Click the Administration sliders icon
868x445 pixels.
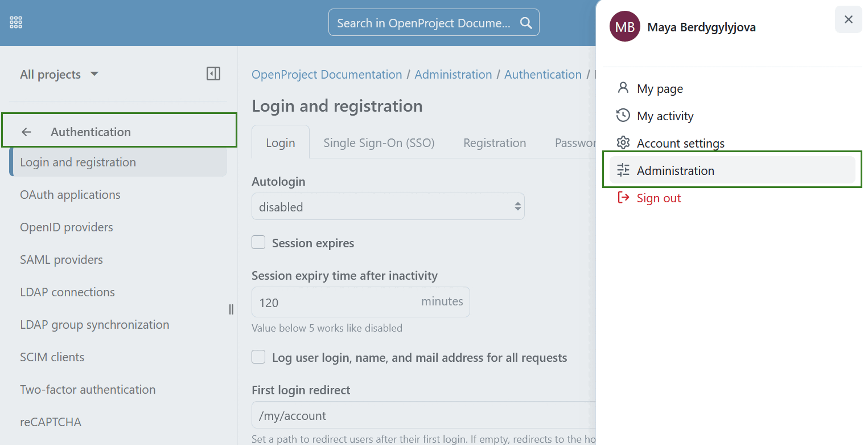tap(623, 170)
